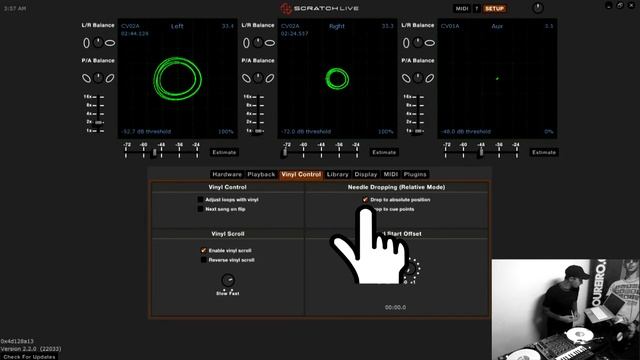Viewport: 640px width, 360px height.
Task: Click Estimate under the Aux scope
Action: pos(544,152)
